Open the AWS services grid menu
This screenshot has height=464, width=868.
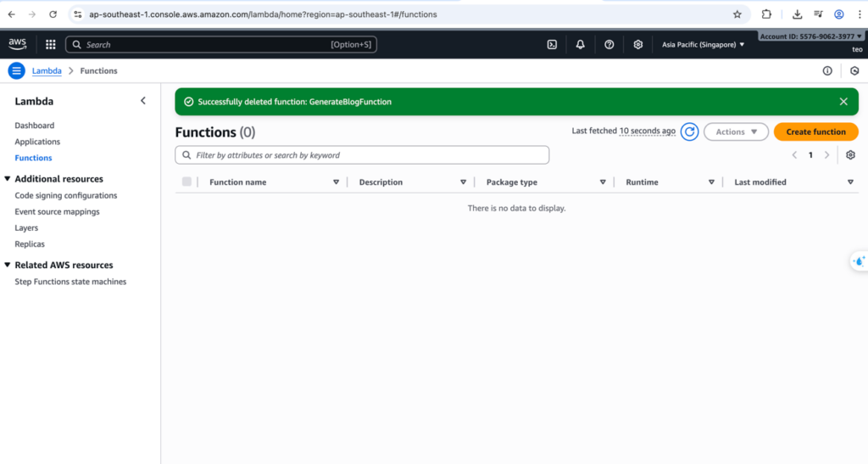(x=50, y=45)
